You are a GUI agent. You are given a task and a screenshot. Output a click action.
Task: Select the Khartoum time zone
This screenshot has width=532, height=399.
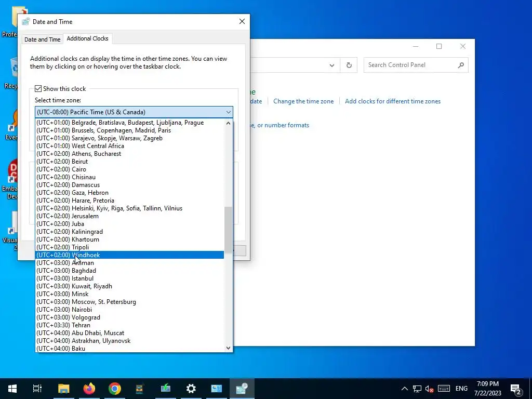coord(129,240)
